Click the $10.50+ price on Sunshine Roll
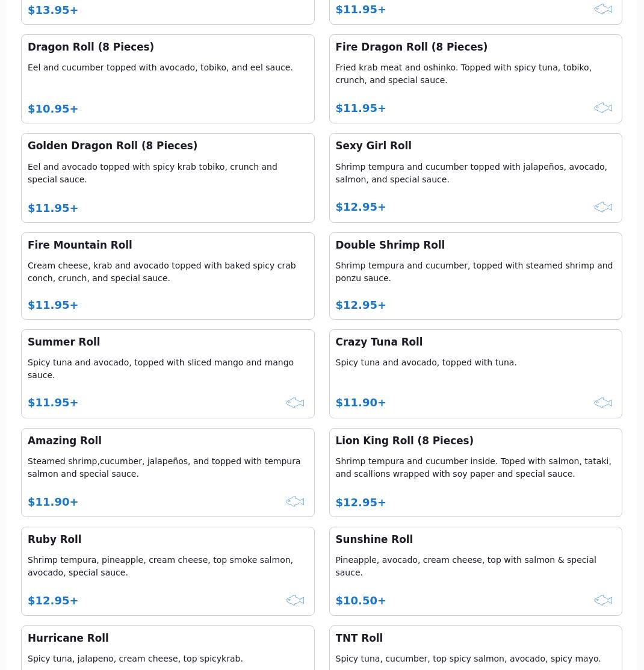 (x=361, y=601)
